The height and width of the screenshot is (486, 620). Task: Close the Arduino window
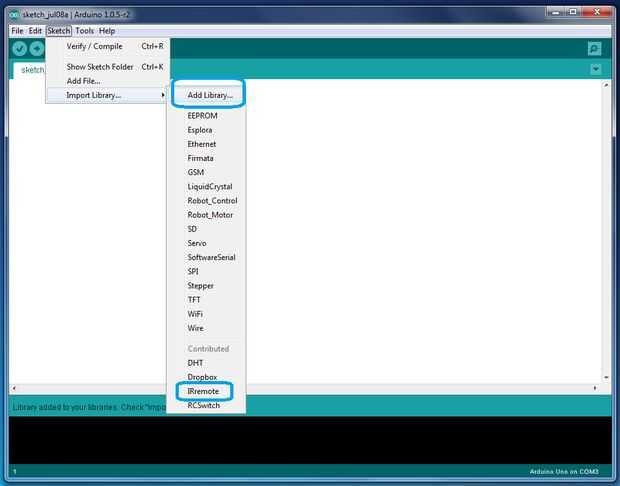pos(597,13)
